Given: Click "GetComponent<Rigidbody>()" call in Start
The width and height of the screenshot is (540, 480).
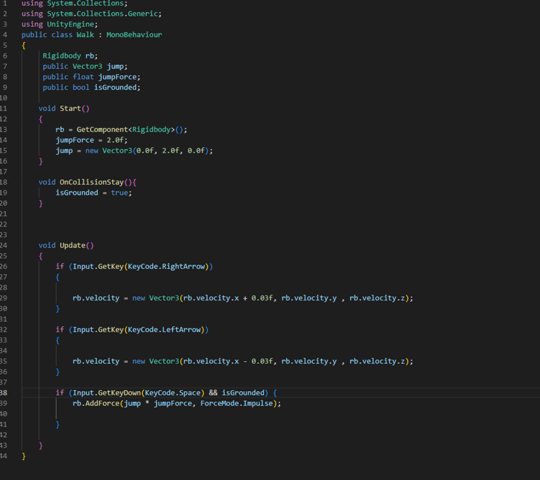Looking at the screenshot, I should tap(131, 129).
